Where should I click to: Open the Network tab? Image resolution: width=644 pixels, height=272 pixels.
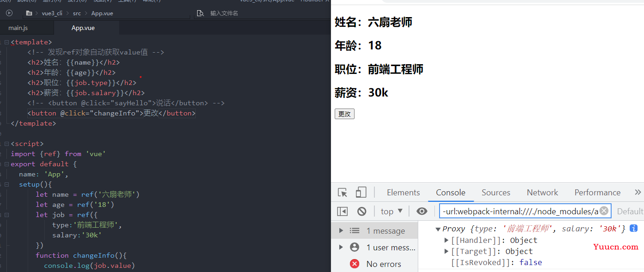542,193
